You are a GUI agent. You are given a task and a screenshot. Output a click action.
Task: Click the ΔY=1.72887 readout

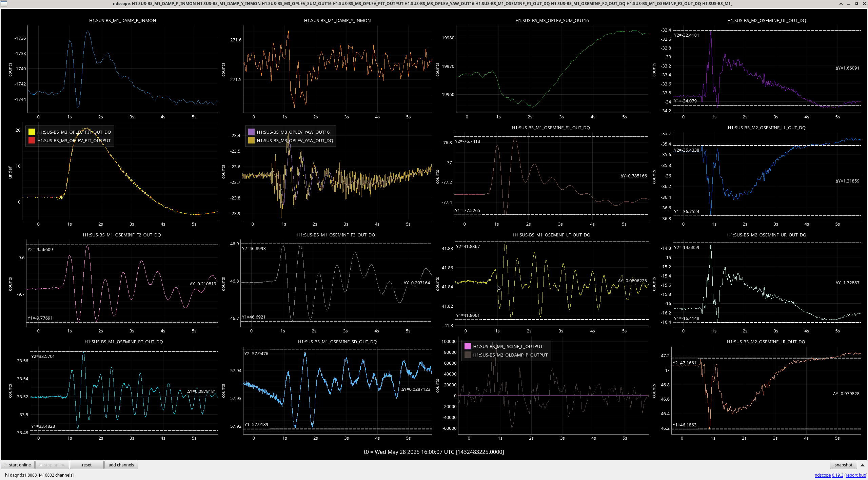coord(847,283)
